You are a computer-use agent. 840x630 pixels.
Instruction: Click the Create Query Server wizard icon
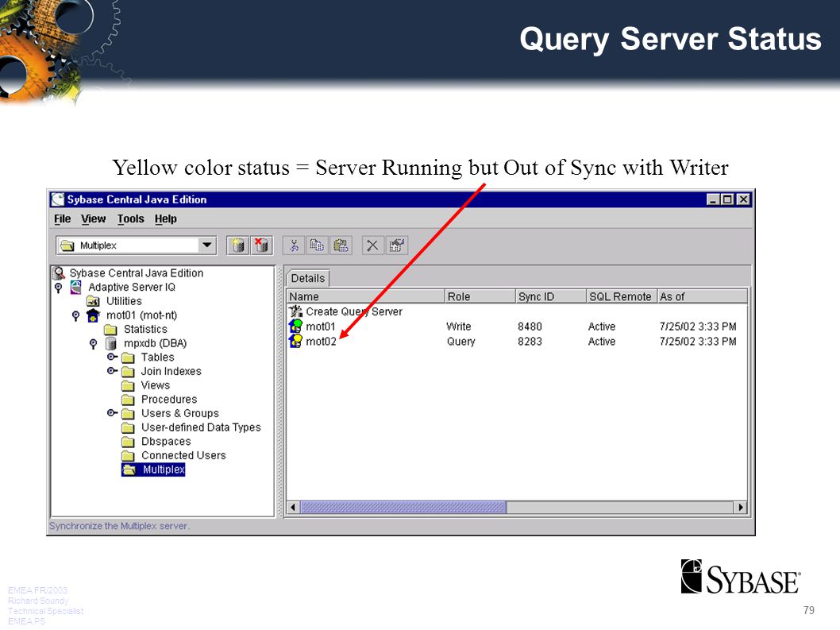pos(295,311)
